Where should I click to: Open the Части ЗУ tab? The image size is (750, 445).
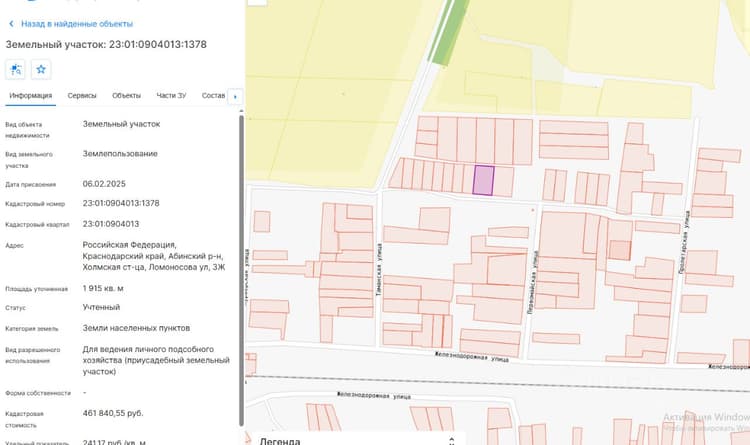pos(171,96)
